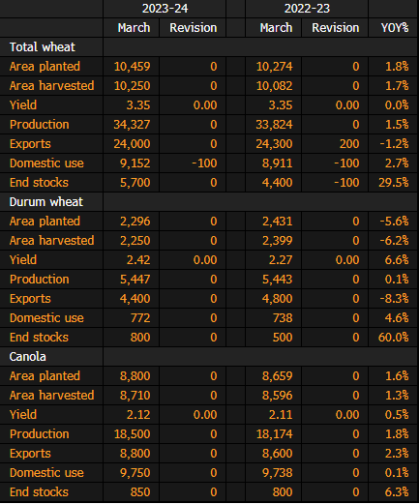Image resolution: width=420 pixels, height=504 pixels.
Task: Select Canola End stocks value 850
Action: point(140,492)
